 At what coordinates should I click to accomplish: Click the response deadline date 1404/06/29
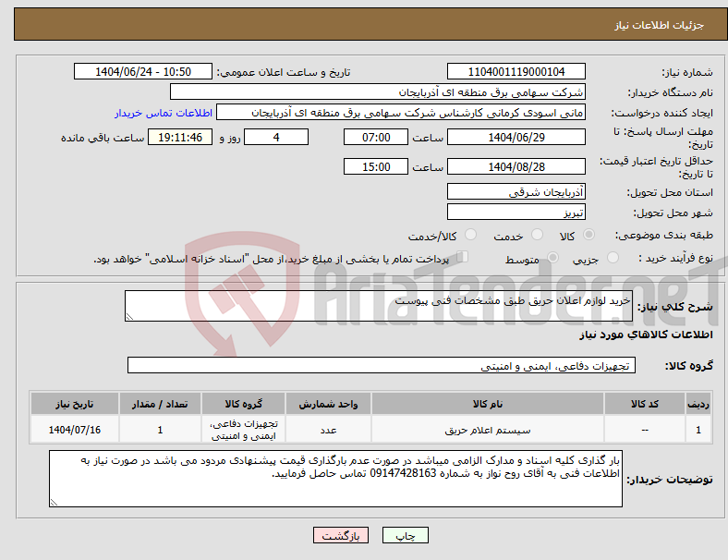(x=516, y=137)
